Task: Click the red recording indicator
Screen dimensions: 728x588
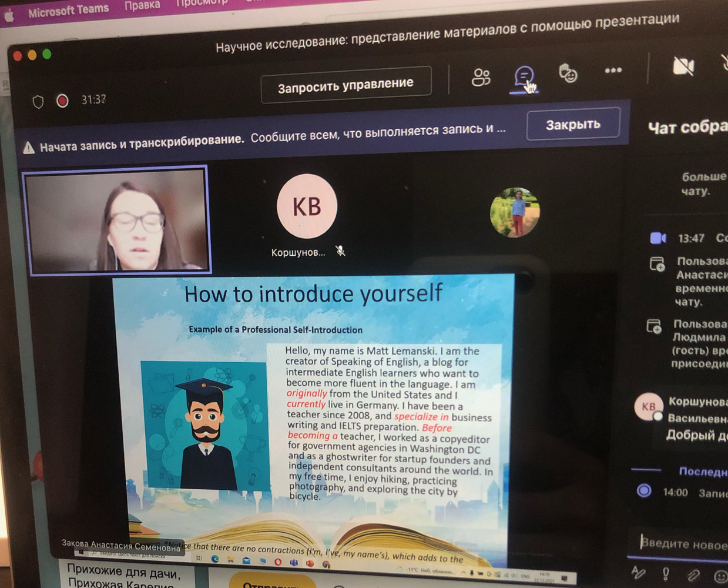Action: point(62,101)
